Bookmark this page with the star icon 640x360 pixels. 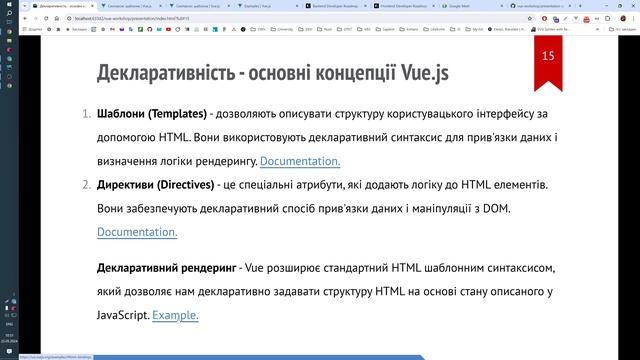point(530,18)
